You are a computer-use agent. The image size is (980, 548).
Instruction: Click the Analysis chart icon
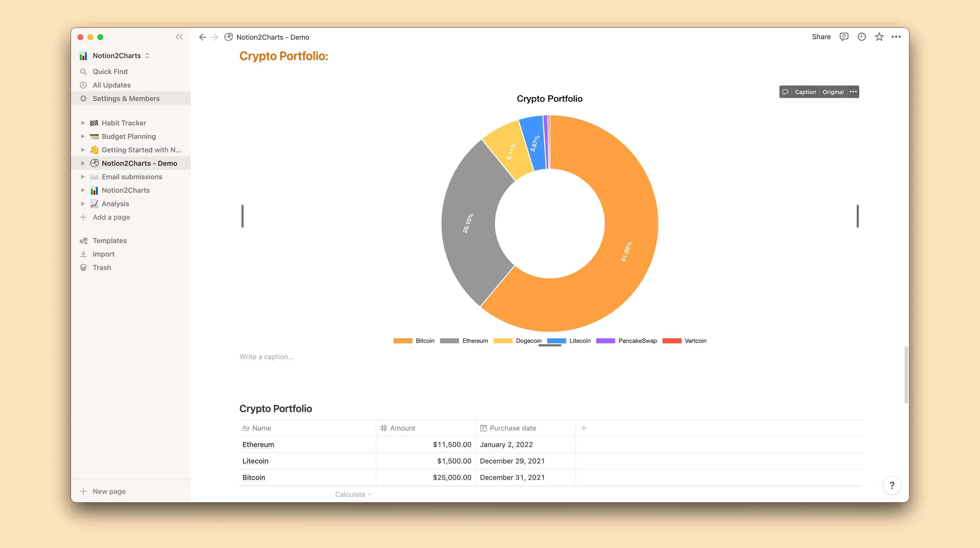94,204
